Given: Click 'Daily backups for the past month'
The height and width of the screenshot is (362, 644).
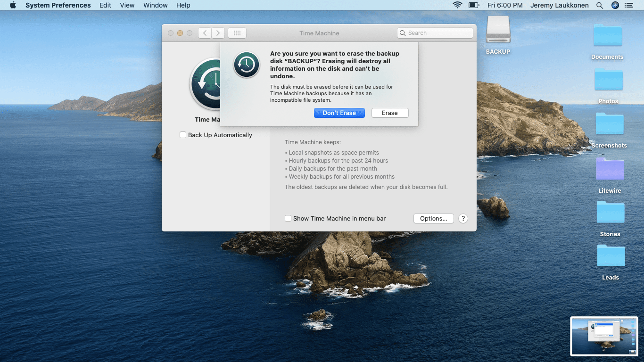Looking at the screenshot, I should 331,168.
